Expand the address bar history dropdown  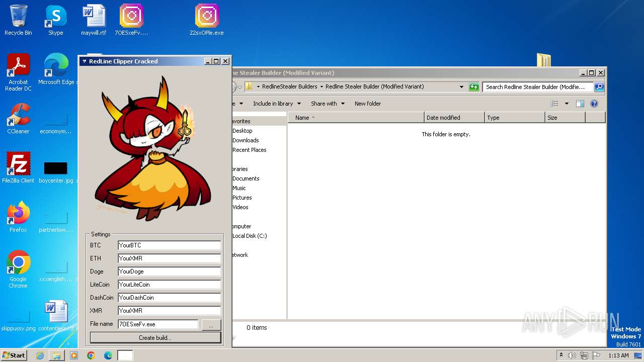coord(461,87)
